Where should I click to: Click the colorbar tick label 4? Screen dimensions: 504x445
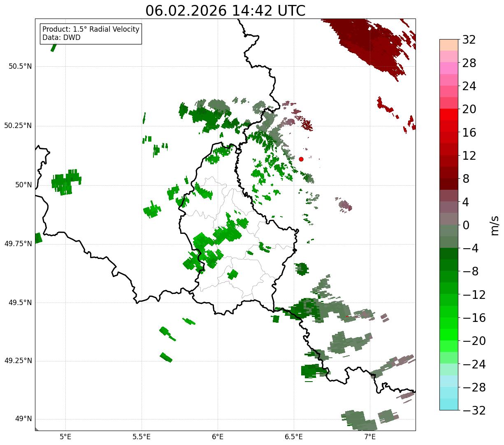tap(466, 202)
